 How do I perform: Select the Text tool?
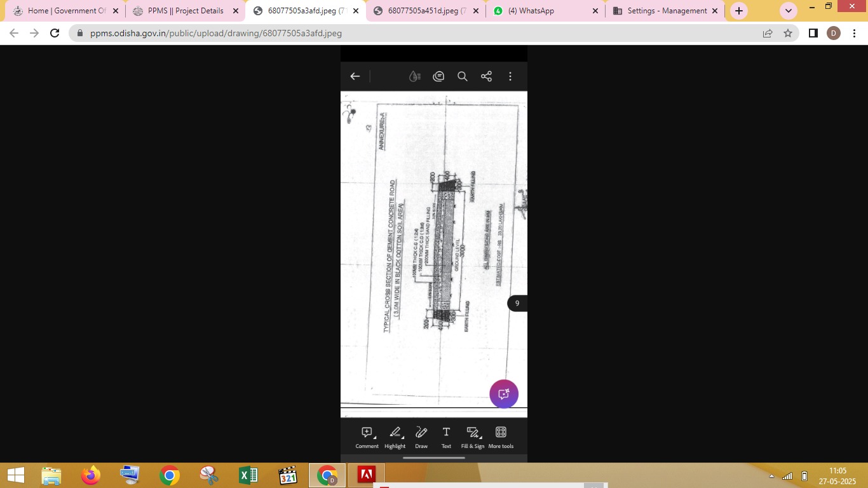(x=446, y=437)
